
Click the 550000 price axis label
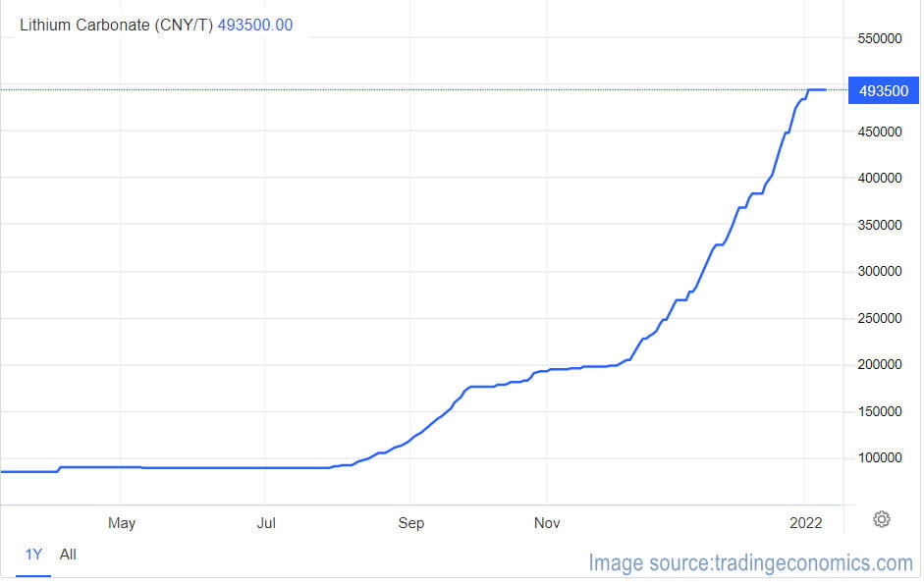click(880, 38)
